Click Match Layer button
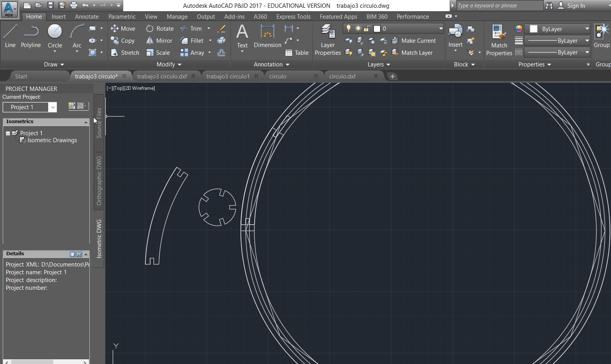The width and height of the screenshot is (611, 364). (x=412, y=52)
